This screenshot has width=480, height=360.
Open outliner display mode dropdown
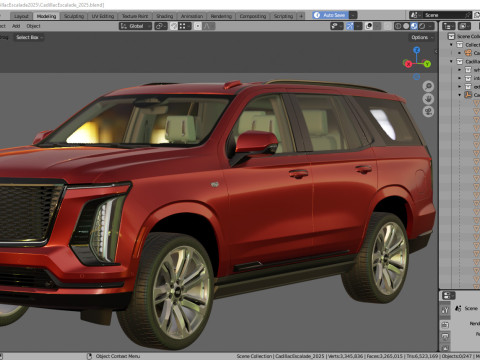pyautogui.click(x=464, y=26)
